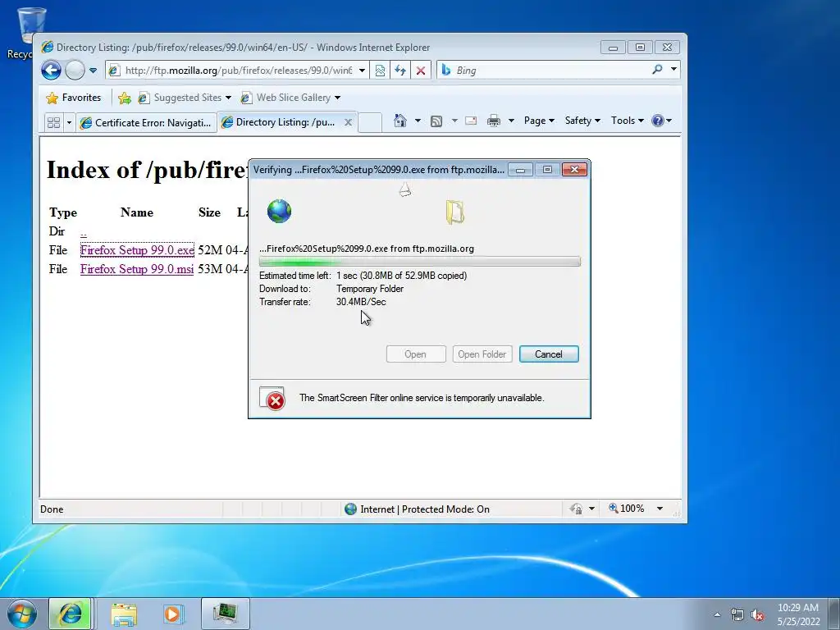The width and height of the screenshot is (840, 630).
Task: Minimize the download dialog window
Action: (x=520, y=170)
